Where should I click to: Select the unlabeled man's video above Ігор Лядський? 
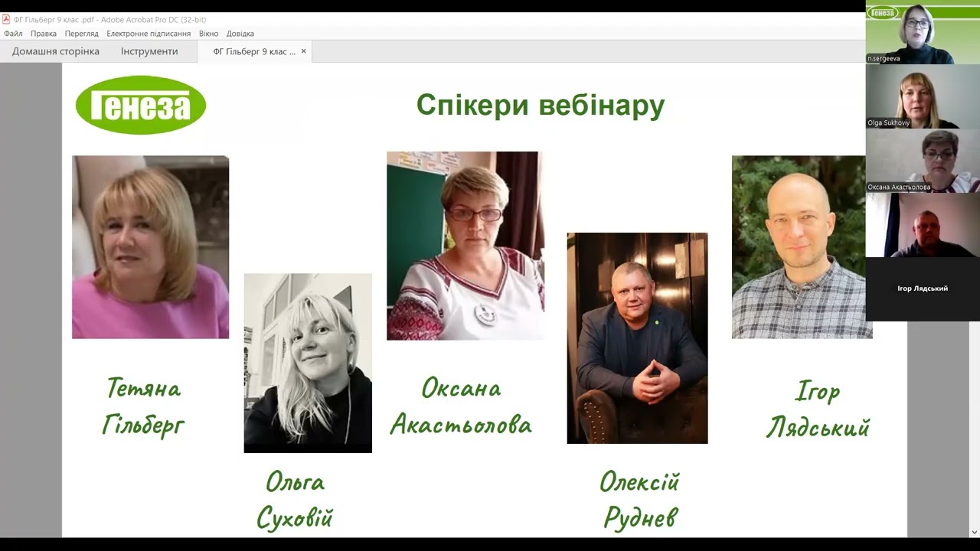pos(923,225)
